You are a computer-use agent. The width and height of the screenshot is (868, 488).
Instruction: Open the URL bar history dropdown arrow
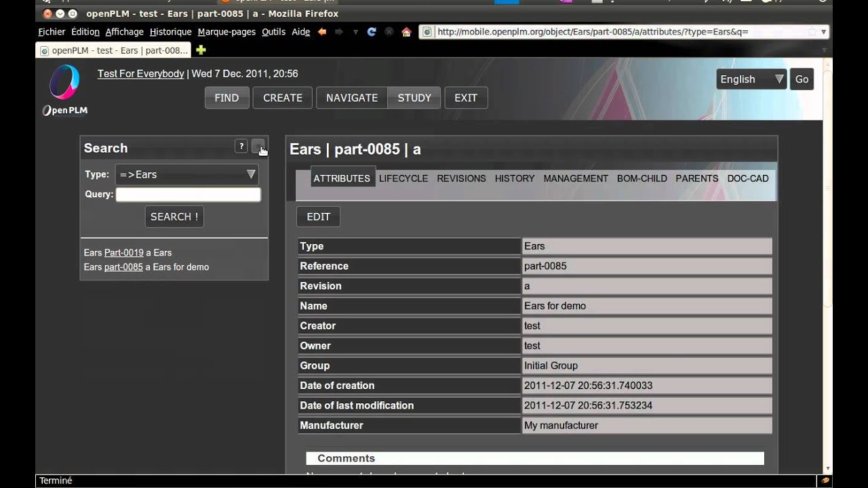[x=823, y=32]
